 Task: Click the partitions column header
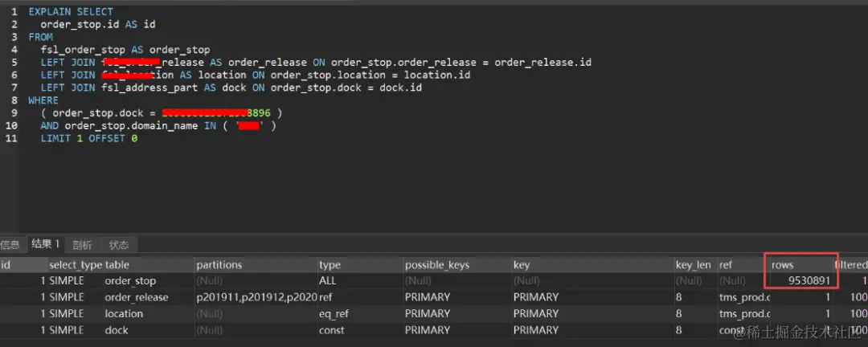(x=256, y=265)
